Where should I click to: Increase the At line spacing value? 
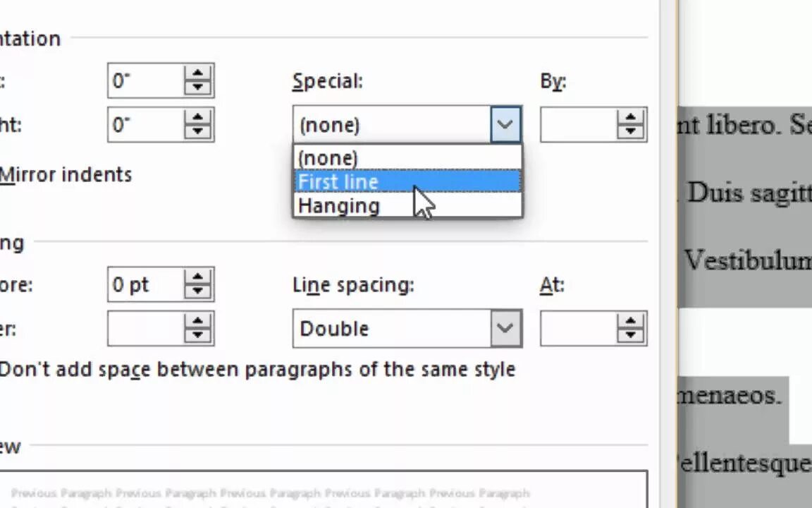631,321
